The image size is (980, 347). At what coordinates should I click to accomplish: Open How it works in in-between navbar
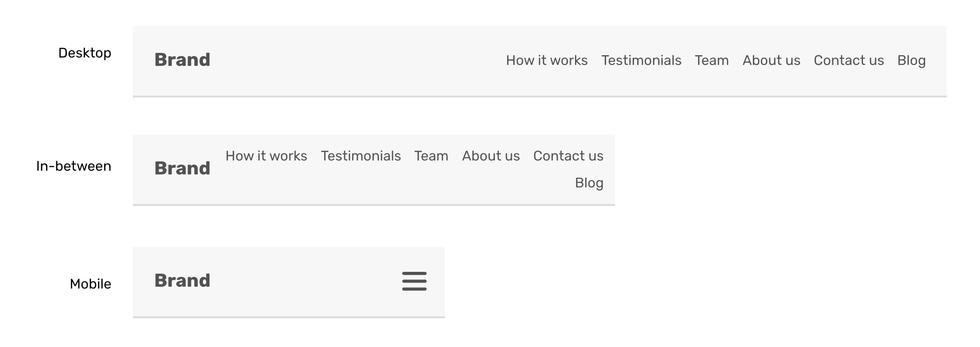[266, 156]
